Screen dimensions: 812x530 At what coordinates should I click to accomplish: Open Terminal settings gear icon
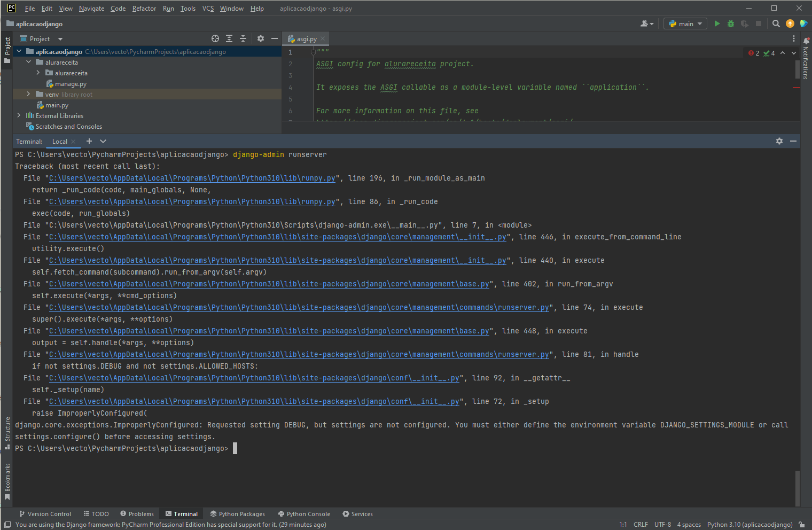pos(779,141)
